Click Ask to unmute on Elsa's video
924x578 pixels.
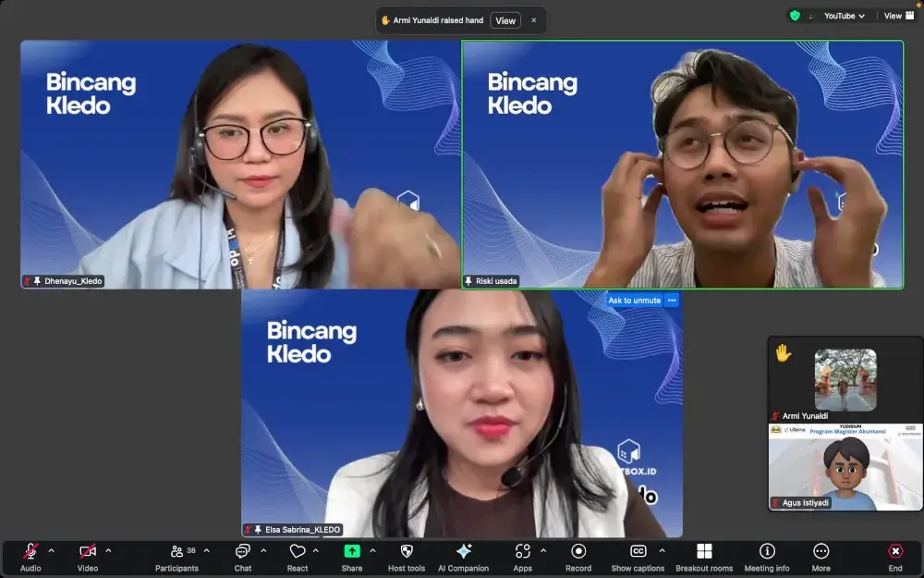(634, 301)
